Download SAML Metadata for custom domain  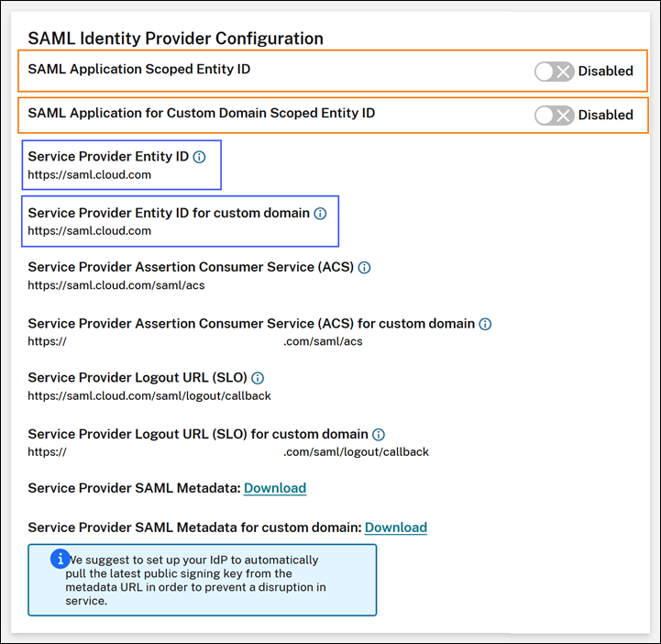(x=396, y=527)
